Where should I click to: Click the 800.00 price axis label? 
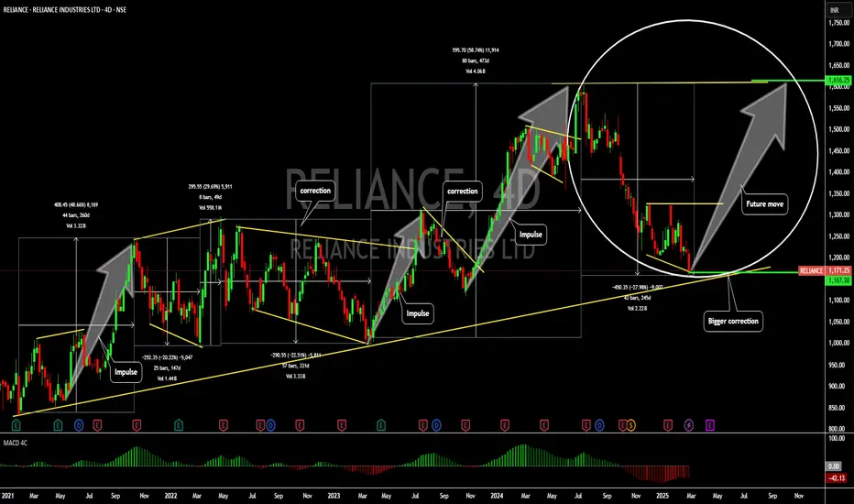838,428
